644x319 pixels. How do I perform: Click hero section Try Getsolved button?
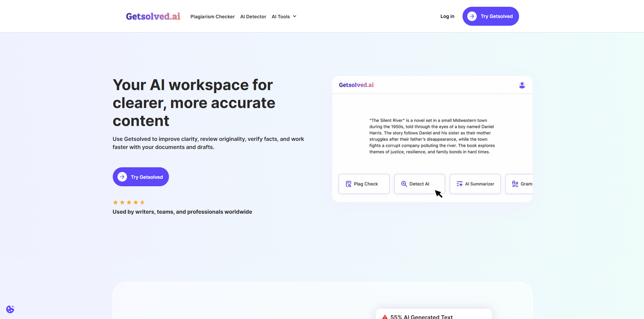tap(141, 177)
